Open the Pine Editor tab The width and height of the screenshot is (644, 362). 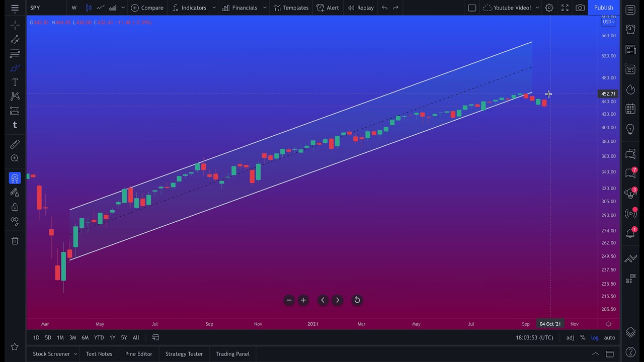point(139,354)
